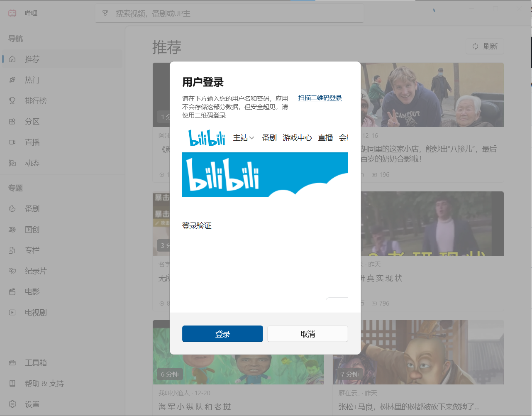Open 番剧 in the login page navbar

pos(269,137)
